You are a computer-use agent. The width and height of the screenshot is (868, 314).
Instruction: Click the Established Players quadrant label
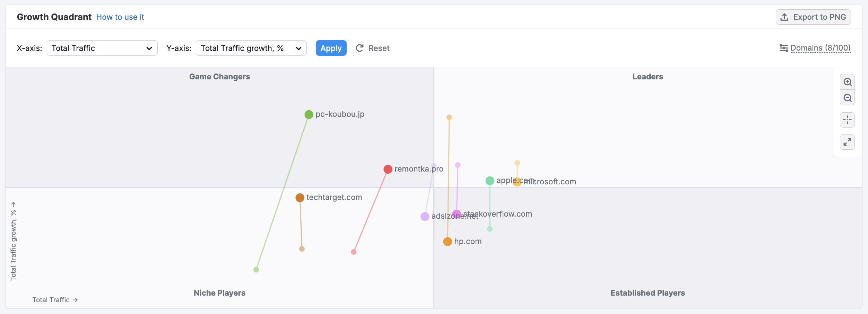point(648,293)
